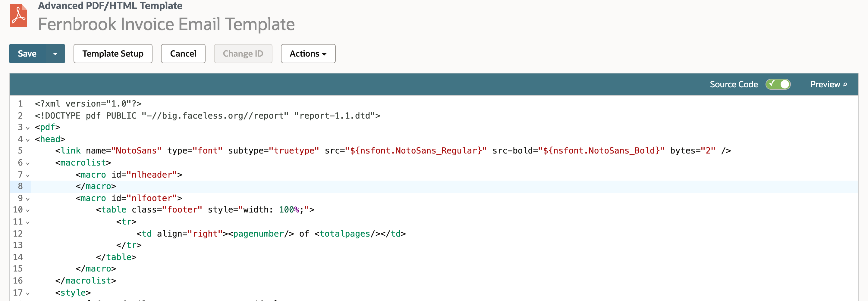Viewport: 868px width, 301px height.
Task: Click the pagenumber of totalpages line
Action: coord(271,233)
